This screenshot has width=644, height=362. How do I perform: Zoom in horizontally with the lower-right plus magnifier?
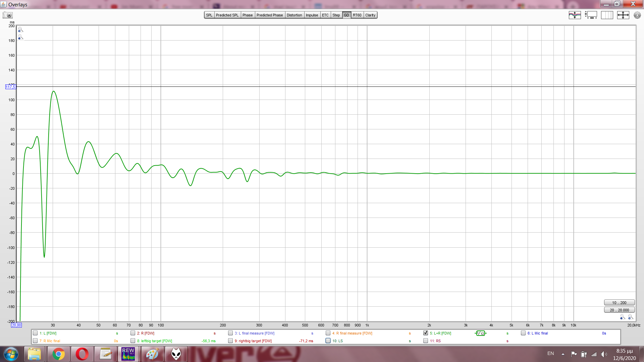[631, 317]
